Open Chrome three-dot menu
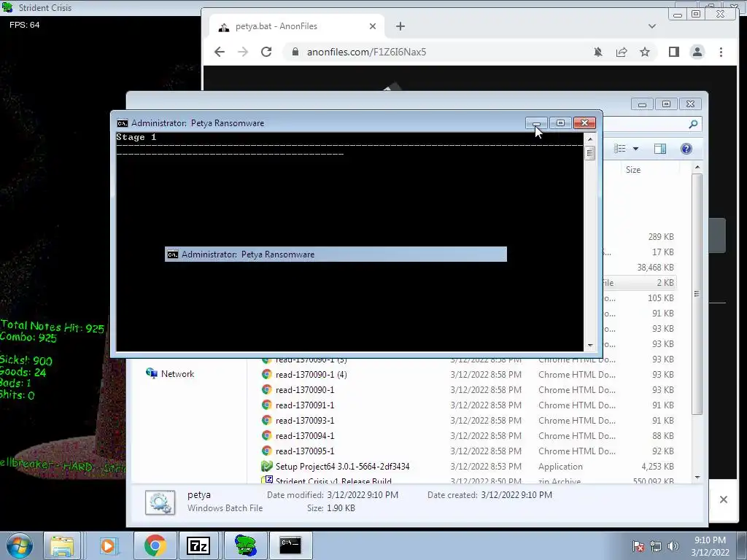Image resolution: width=747 pixels, height=560 pixels. click(x=721, y=52)
